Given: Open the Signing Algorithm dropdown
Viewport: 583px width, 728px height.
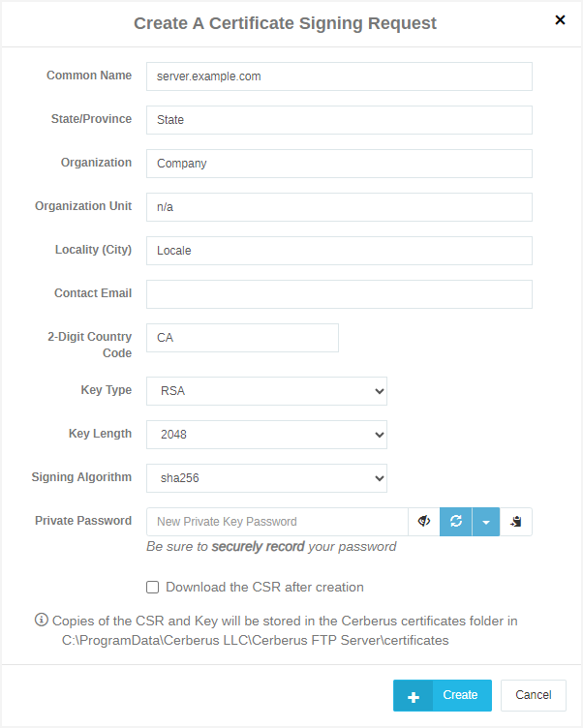Looking at the screenshot, I should (x=266, y=478).
